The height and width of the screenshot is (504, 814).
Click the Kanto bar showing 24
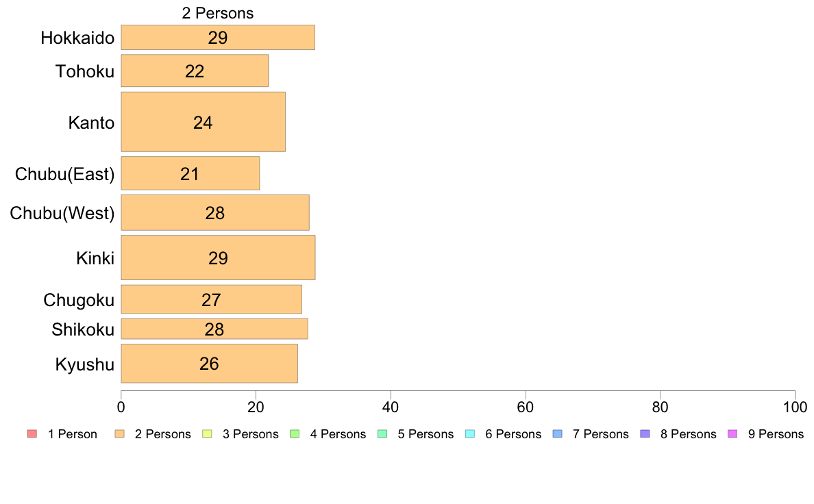point(203,122)
